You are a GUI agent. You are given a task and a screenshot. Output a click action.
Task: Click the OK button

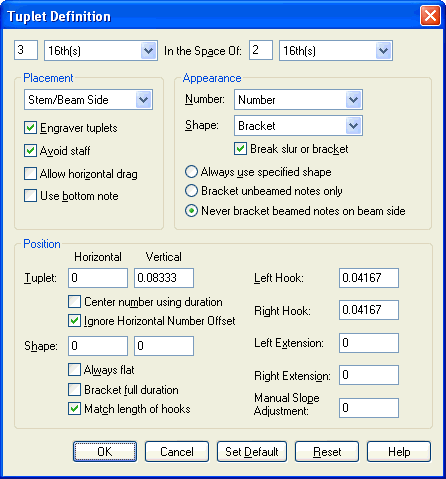[x=105, y=452]
